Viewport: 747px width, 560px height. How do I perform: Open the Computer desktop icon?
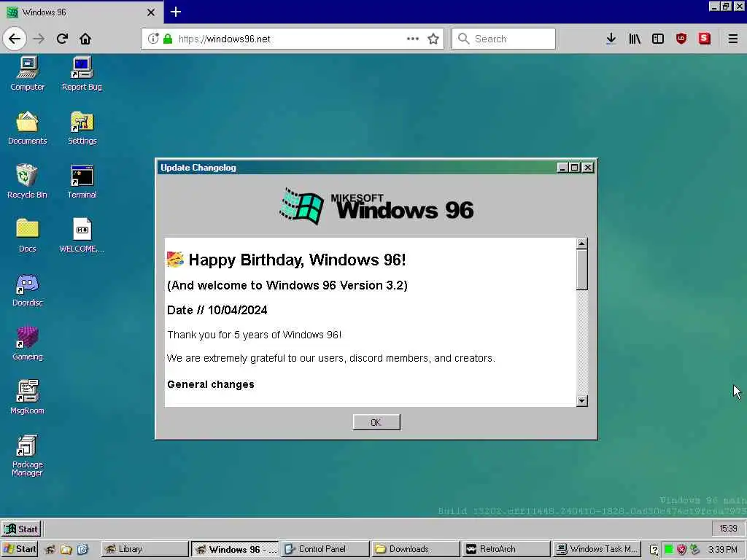click(28, 74)
